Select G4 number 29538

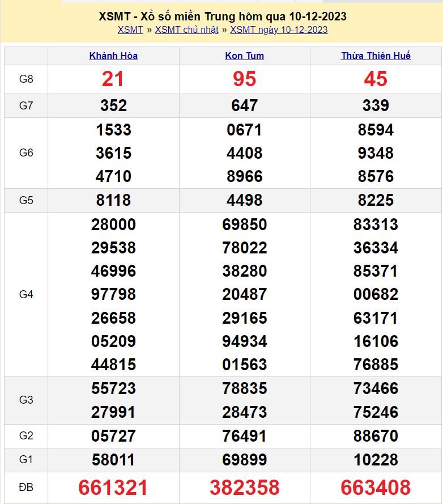(x=113, y=248)
